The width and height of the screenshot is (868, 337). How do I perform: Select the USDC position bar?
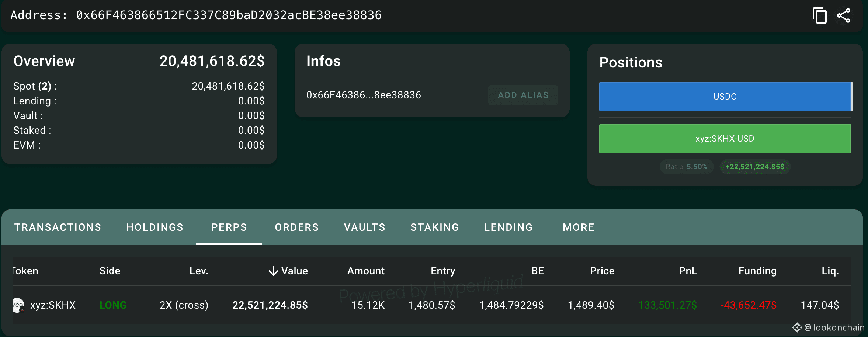coord(725,97)
